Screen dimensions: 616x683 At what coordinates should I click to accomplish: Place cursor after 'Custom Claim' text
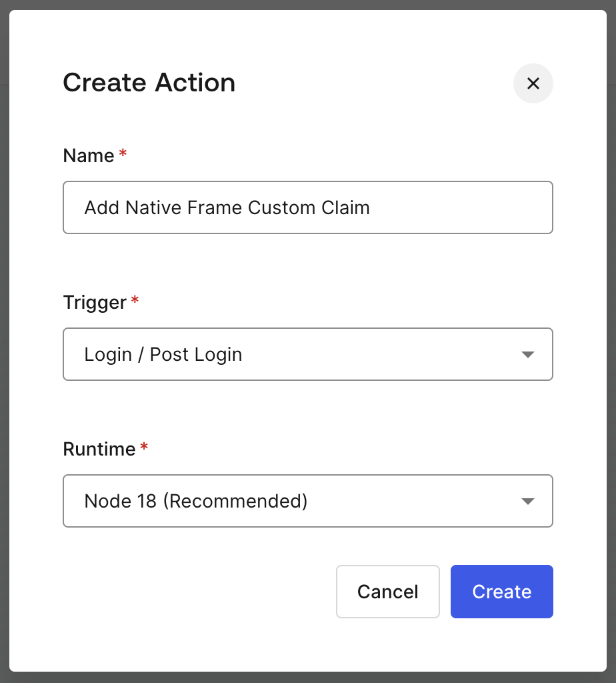[x=371, y=208]
